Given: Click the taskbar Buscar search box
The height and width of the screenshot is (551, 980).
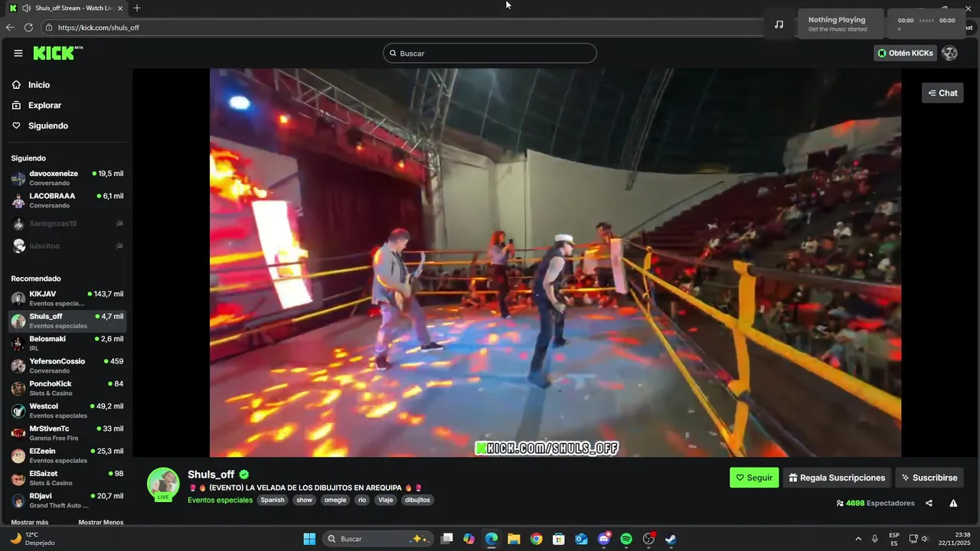Looking at the screenshot, I should [377, 539].
